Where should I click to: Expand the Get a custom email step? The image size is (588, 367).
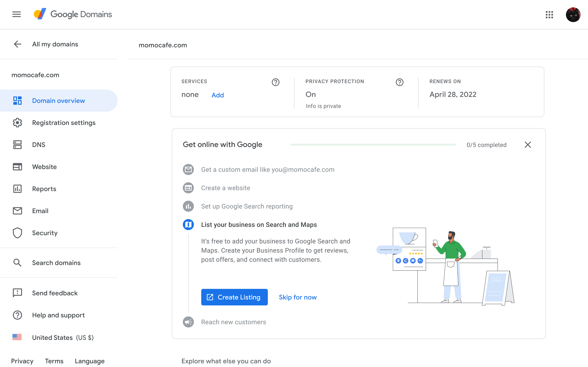click(x=268, y=169)
